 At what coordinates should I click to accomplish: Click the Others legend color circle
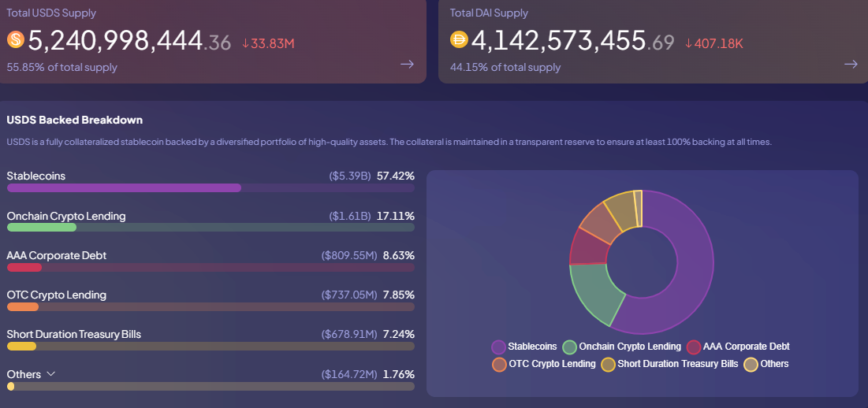pos(751,364)
